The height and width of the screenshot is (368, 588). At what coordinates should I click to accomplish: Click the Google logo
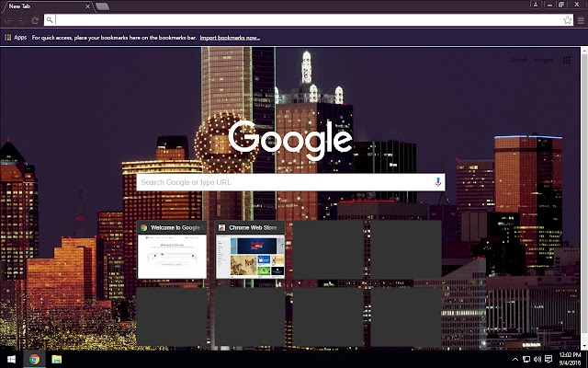tap(290, 140)
